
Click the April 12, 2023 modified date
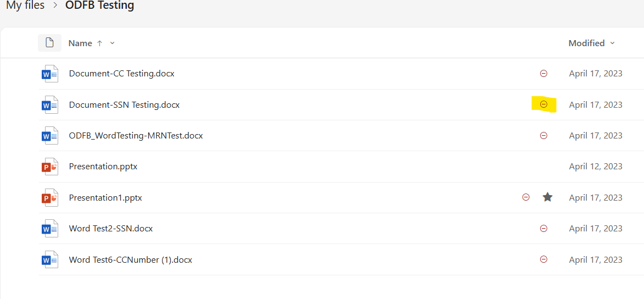(595, 167)
